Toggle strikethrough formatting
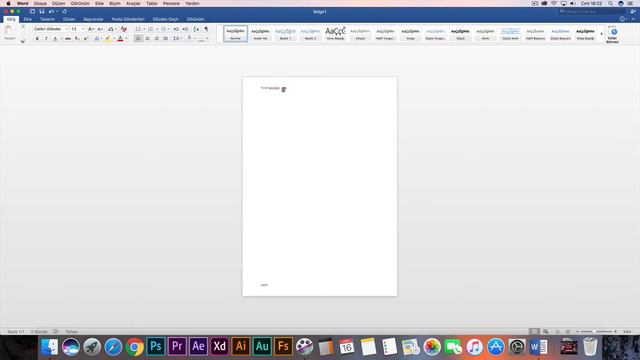Viewport: 640px width, 360px height. coord(68,38)
